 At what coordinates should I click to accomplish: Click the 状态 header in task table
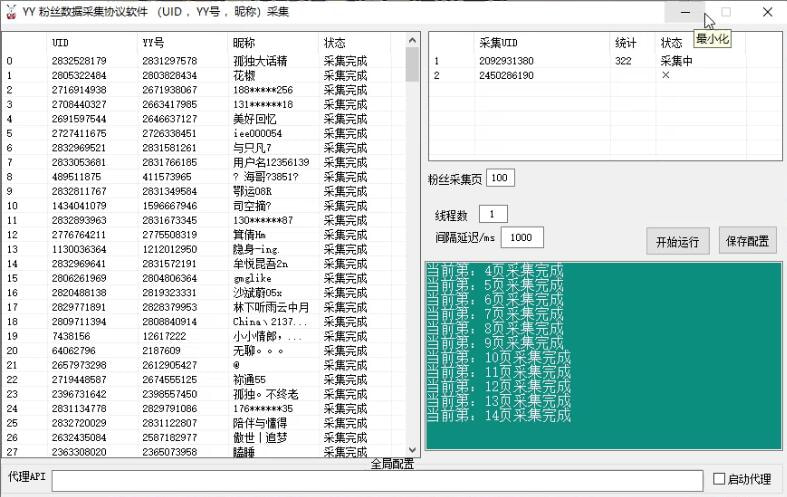tap(672, 43)
